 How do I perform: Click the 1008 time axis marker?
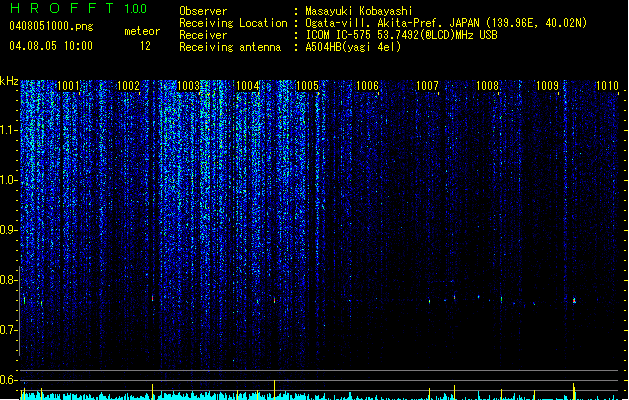click(487, 86)
